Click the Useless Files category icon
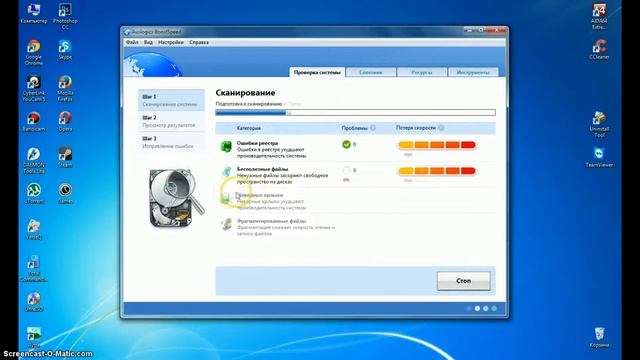This screenshot has width=640, height=360. 226,172
